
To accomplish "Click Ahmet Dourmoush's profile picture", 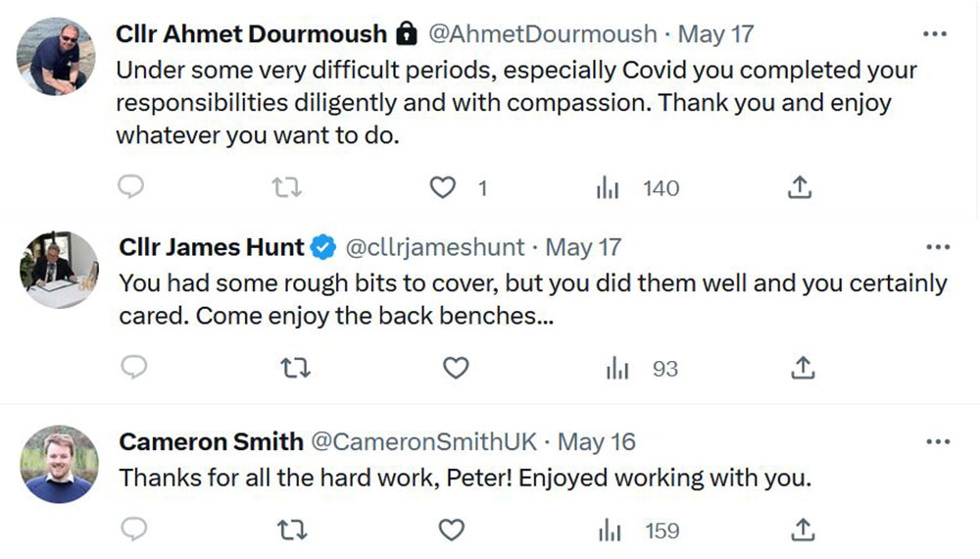I will 56,56.
